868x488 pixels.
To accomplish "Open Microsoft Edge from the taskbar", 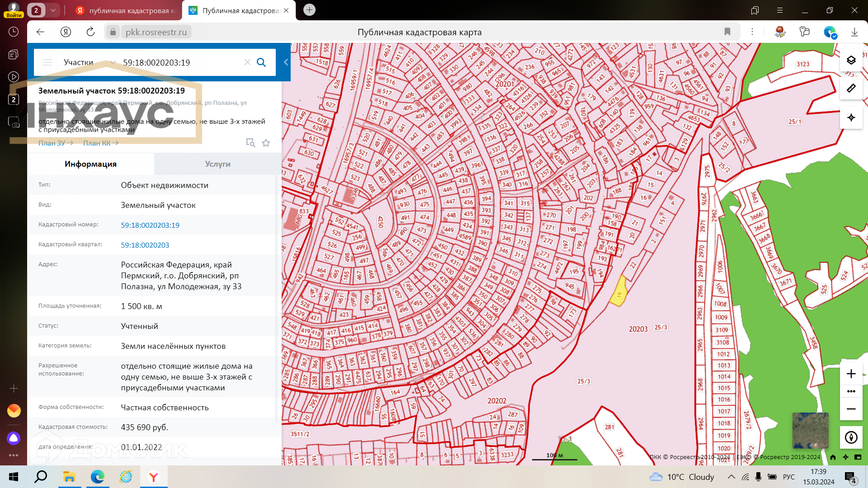I will click(97, 477).
